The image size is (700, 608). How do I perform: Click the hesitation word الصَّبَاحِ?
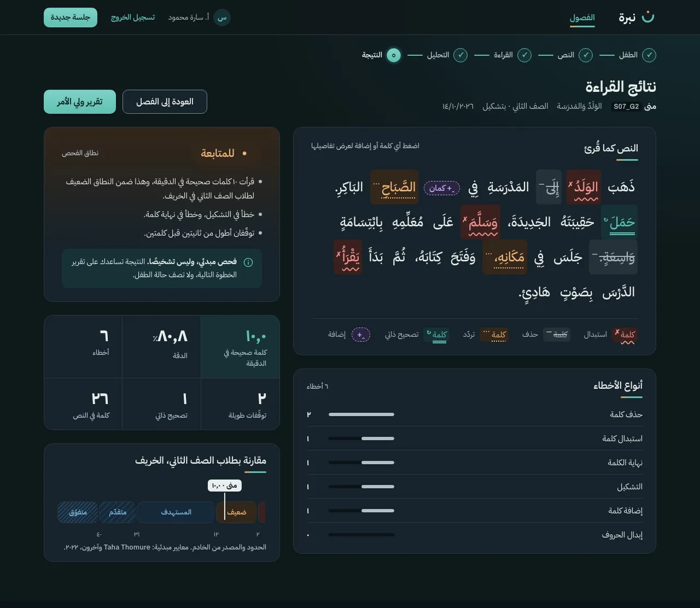(x=394, y=187)
